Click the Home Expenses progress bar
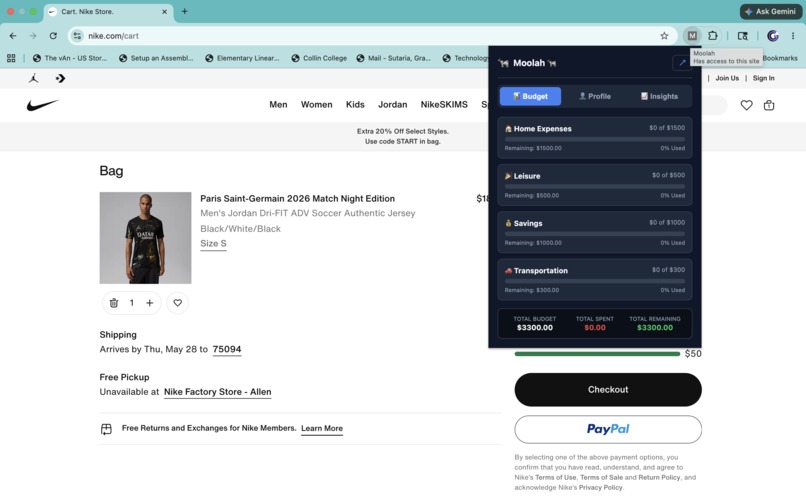This screenshot has height=504, width=806. point(595,139)
